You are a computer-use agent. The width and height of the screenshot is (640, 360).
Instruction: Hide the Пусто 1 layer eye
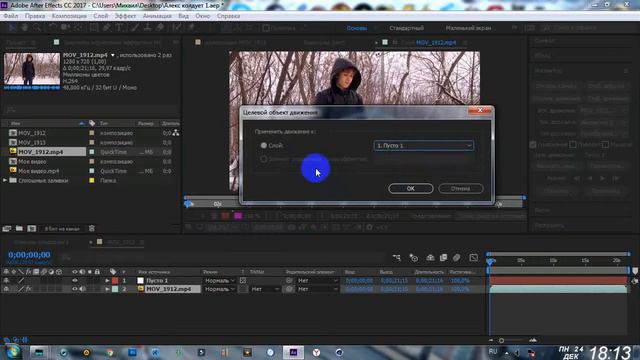click(x=75, y=280)
